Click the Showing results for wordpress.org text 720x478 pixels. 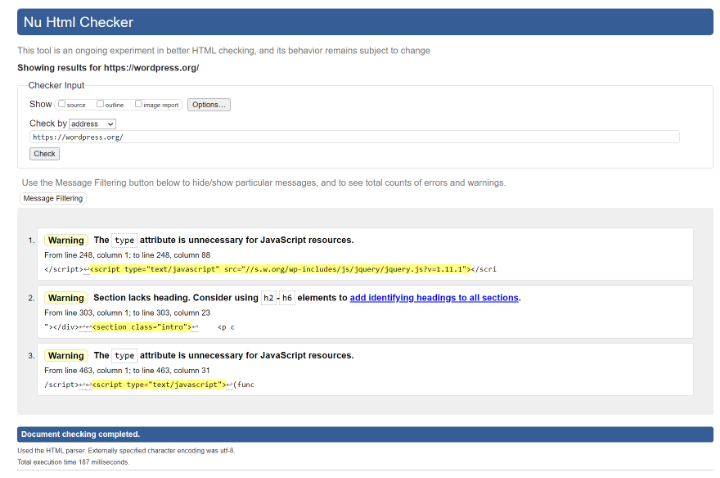pyautogui.click(x=108, y=68)
